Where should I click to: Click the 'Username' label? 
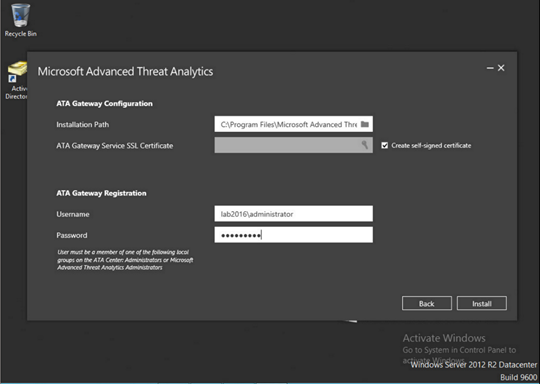tap(73, 214)
